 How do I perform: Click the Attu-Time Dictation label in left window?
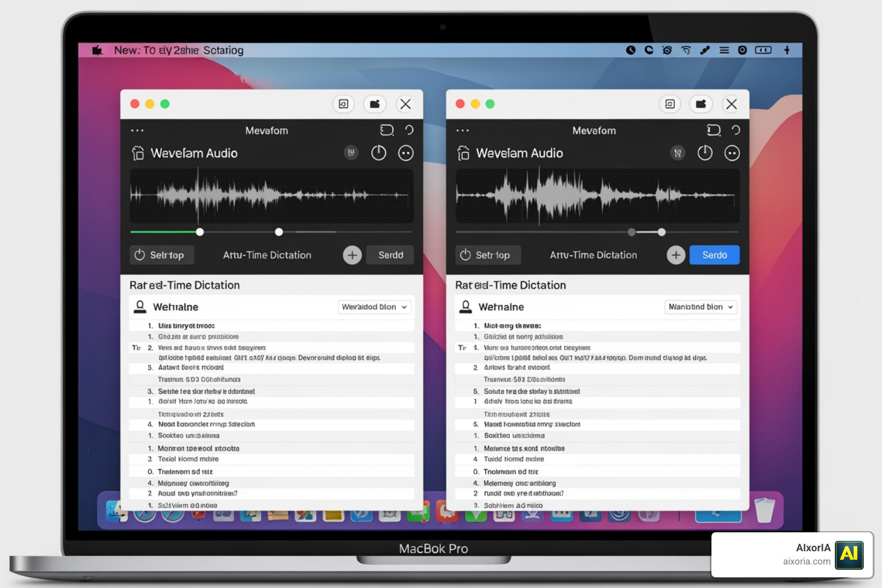(x=267, y=255)
